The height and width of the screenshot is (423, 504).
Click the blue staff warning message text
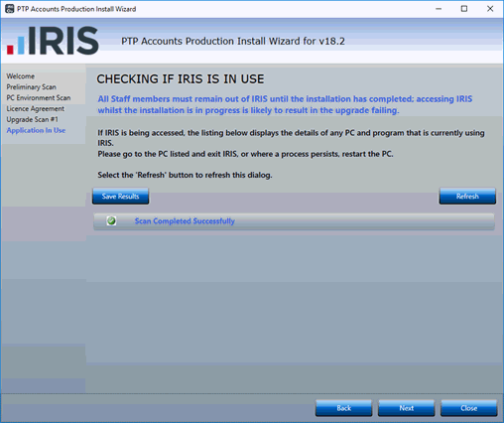tap(285, 104)
